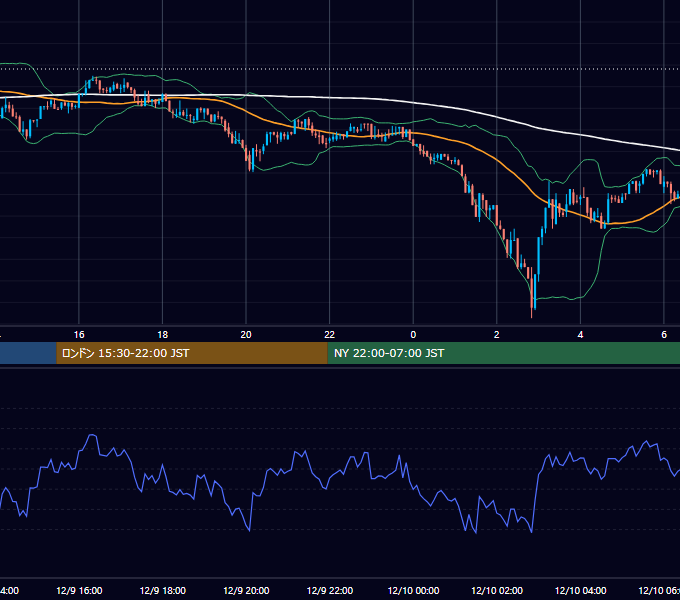Screen dimensions: 680x600
Task: Click the 12/9 20:00 date label
Action: pos(246,590)
